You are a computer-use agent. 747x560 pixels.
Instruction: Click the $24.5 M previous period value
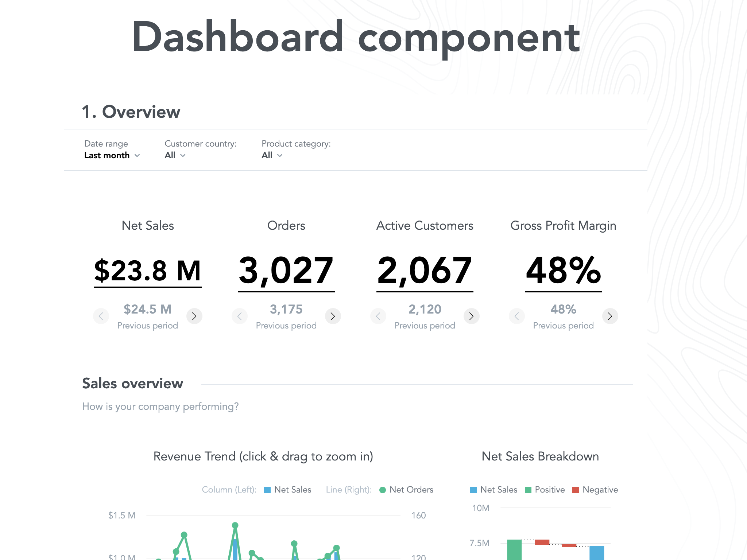[148, 310]
